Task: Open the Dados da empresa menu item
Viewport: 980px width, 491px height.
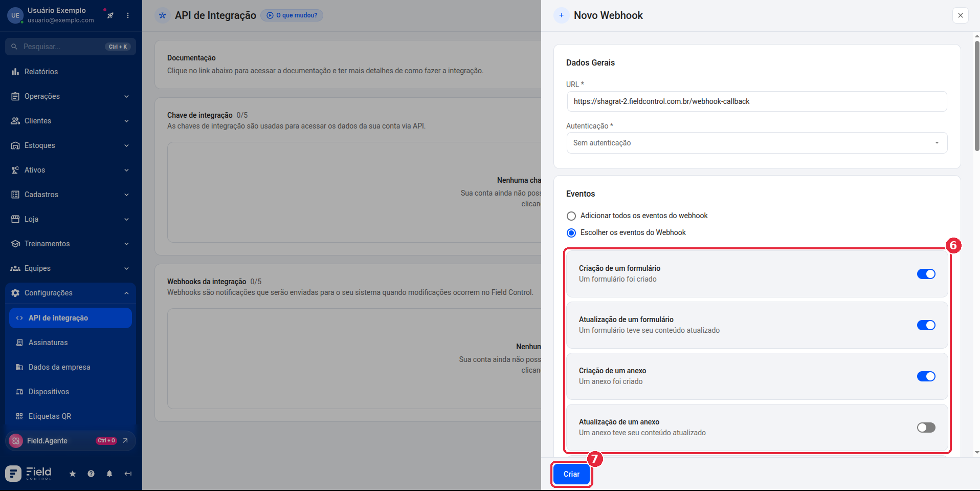Action: click(x=71, y=367)
